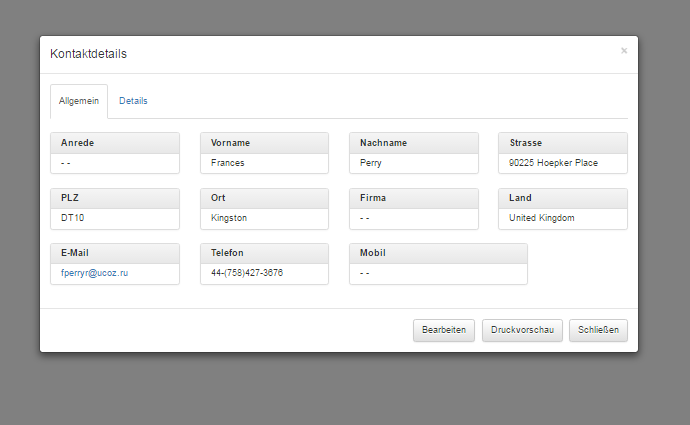Click the email address fperryr@ucoz.ru

[95, 273]
